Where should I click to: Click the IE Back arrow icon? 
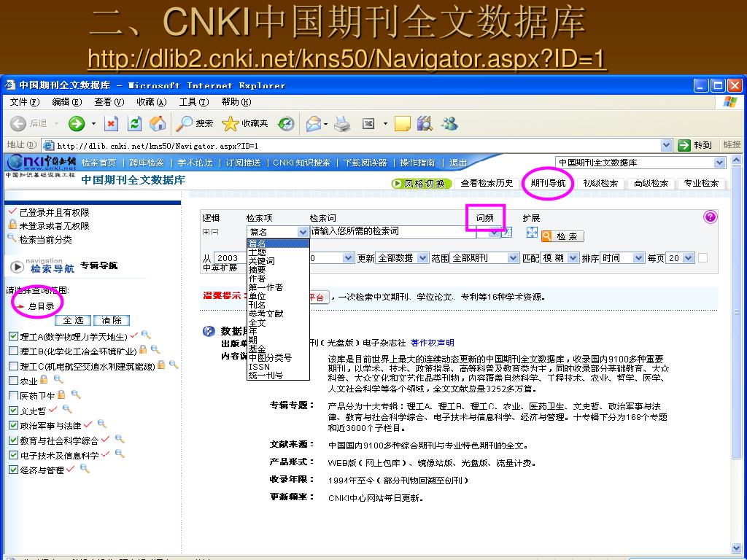[18, 124]
